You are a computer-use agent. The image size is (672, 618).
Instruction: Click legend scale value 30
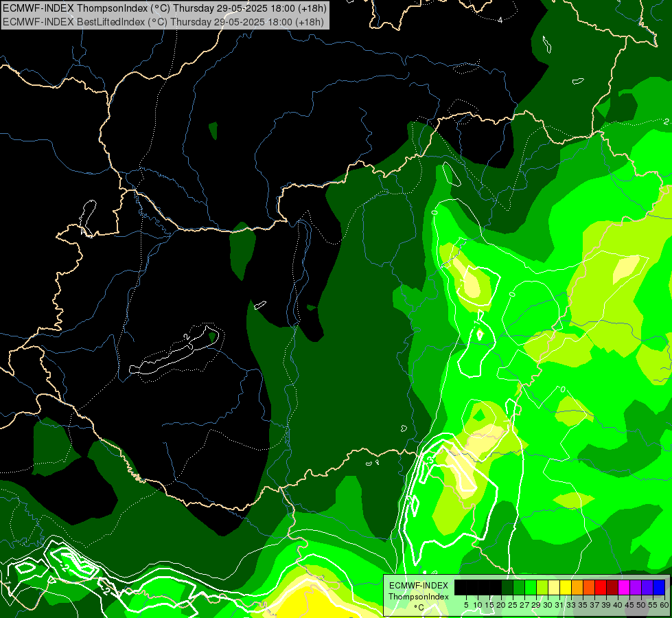pyautogui.click(x=548, y=605)
